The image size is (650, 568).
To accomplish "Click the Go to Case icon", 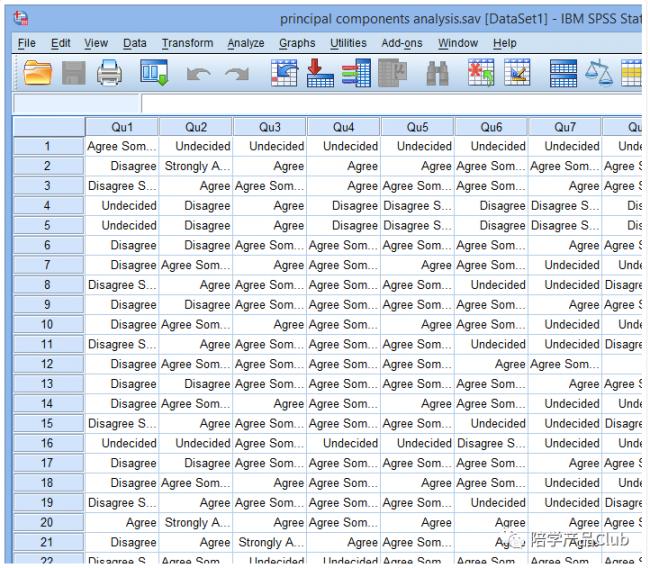I will [x=284, y=73].
